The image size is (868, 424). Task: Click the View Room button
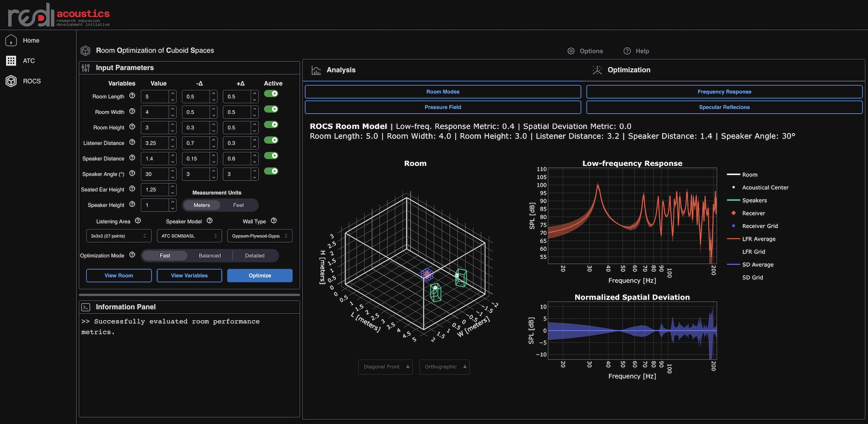click(x=118, y=276)
